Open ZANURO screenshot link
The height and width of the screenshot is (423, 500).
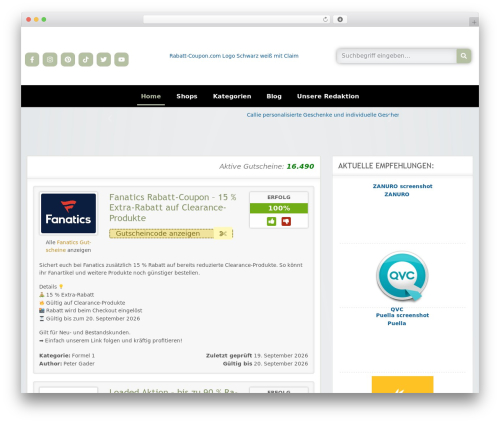pyautogui.click(x=402, y=186)
